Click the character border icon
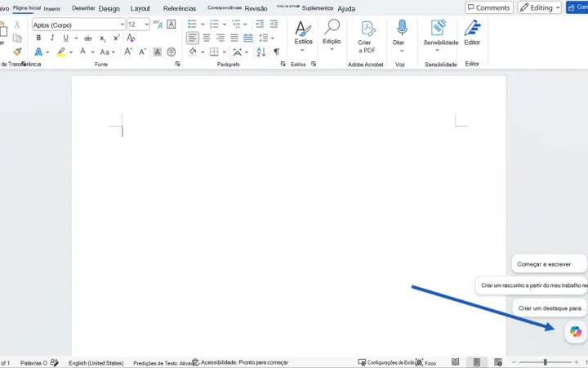This screenshot has height=368, width=588. [x=171, y=25]
